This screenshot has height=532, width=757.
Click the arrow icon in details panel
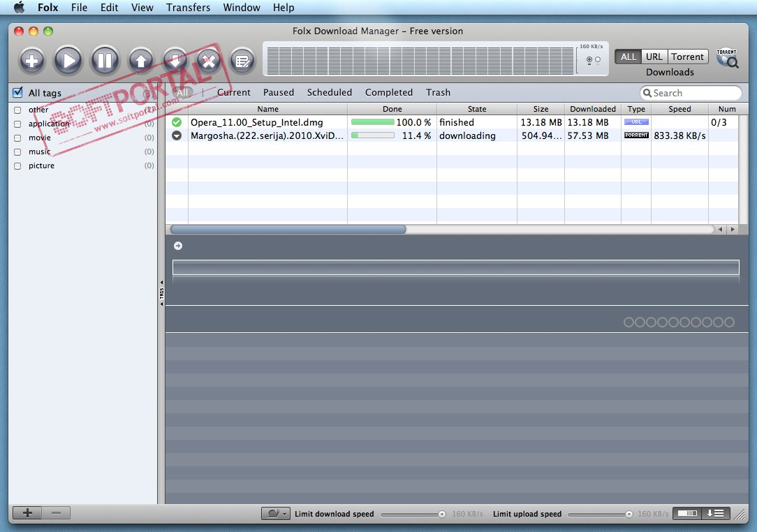click(x=178, y=246)
